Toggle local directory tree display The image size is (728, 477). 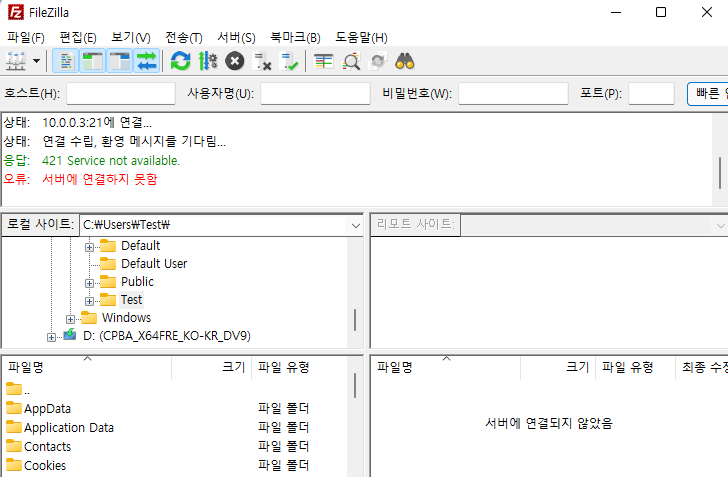pyautogui.click(x=92, y=61)
